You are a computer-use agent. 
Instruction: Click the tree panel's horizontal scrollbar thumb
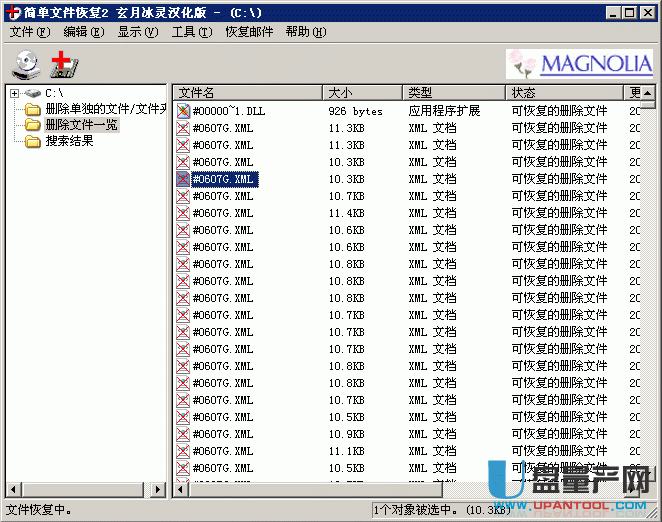[83, 490]
